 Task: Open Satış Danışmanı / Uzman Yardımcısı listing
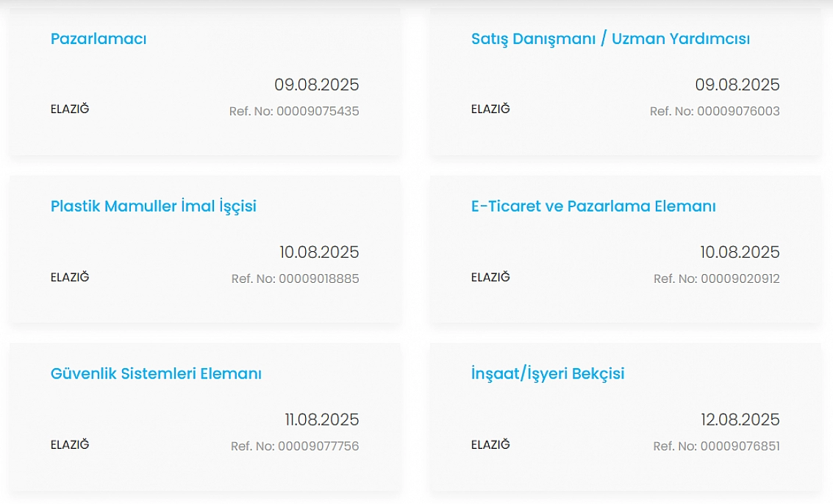610,39
